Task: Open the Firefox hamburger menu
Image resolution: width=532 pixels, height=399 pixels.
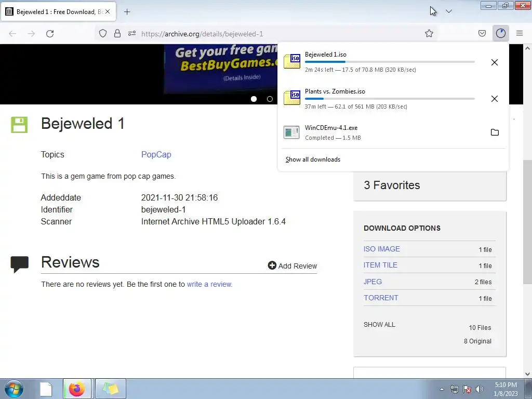Action: [520, 33]
